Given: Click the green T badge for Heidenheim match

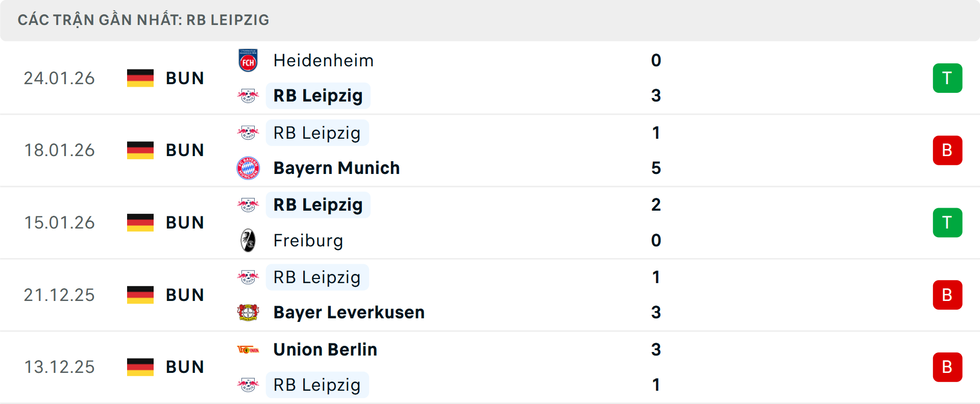Looking at the screenshot, I should pyautogui.click(x=947, y=78).
